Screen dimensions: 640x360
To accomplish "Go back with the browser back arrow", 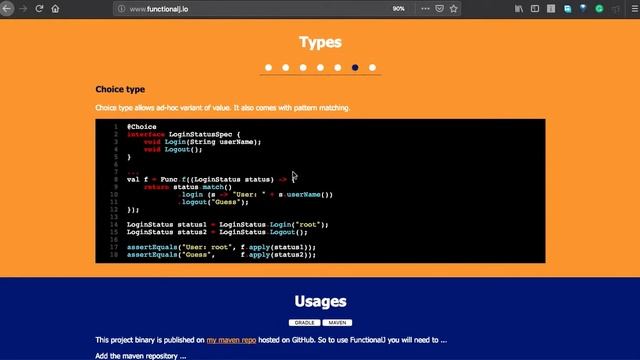I will (7, 9).
